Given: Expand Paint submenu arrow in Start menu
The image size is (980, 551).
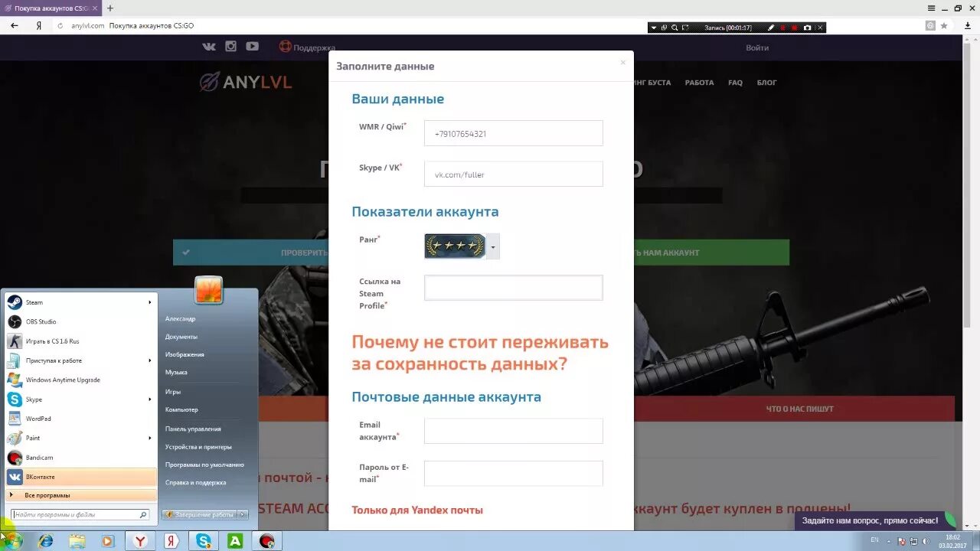Looking at the screenshot, I should pos(150,438).
